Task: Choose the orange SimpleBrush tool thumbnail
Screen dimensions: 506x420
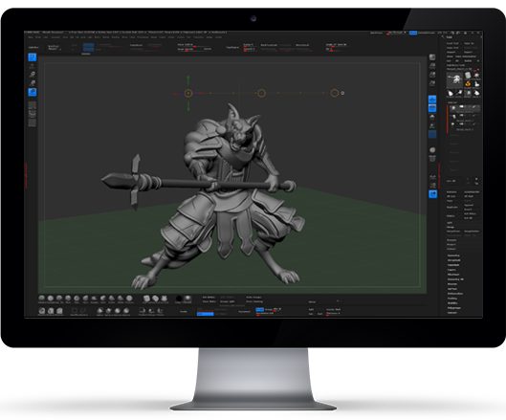Action: point(468,84)
